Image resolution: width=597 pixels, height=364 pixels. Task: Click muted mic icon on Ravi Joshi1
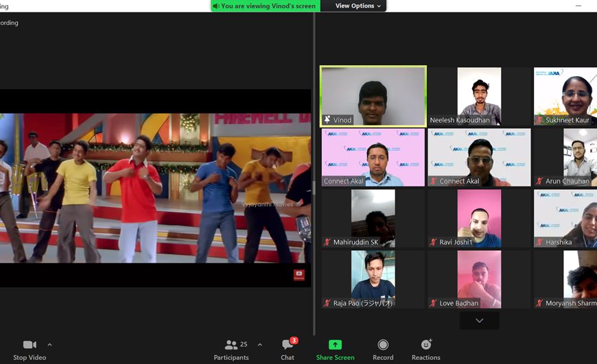(433, 242)
